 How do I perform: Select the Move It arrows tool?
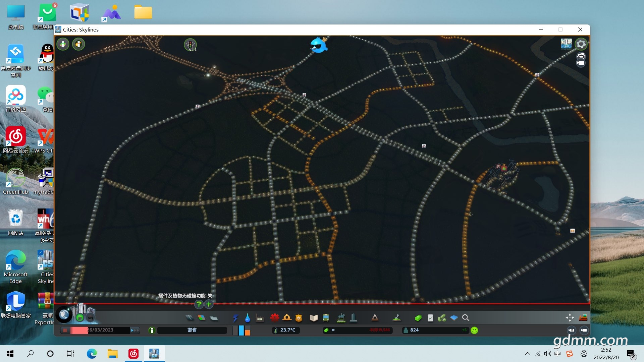[x=570, y=318]
